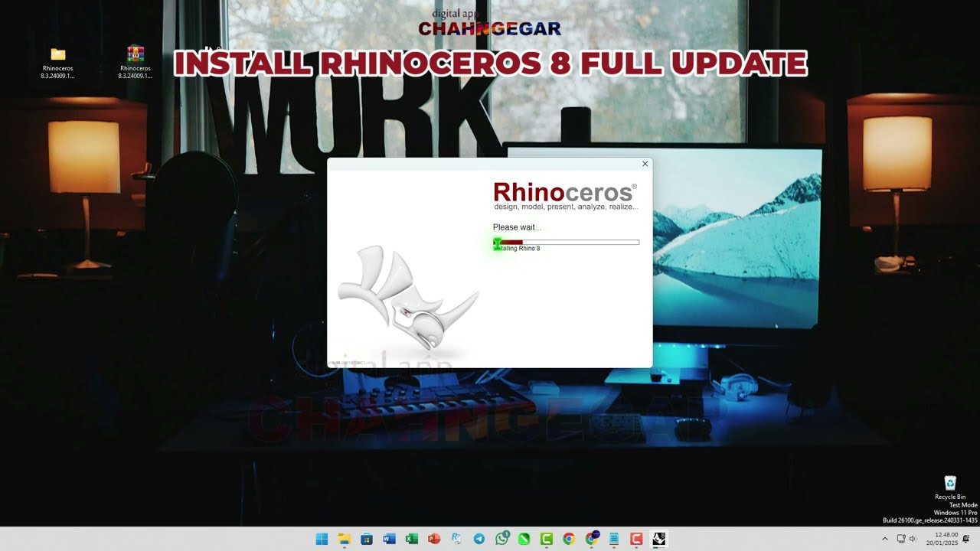Click the 'Please wait...' text
The image size is (980, 551).
(517, 227)
